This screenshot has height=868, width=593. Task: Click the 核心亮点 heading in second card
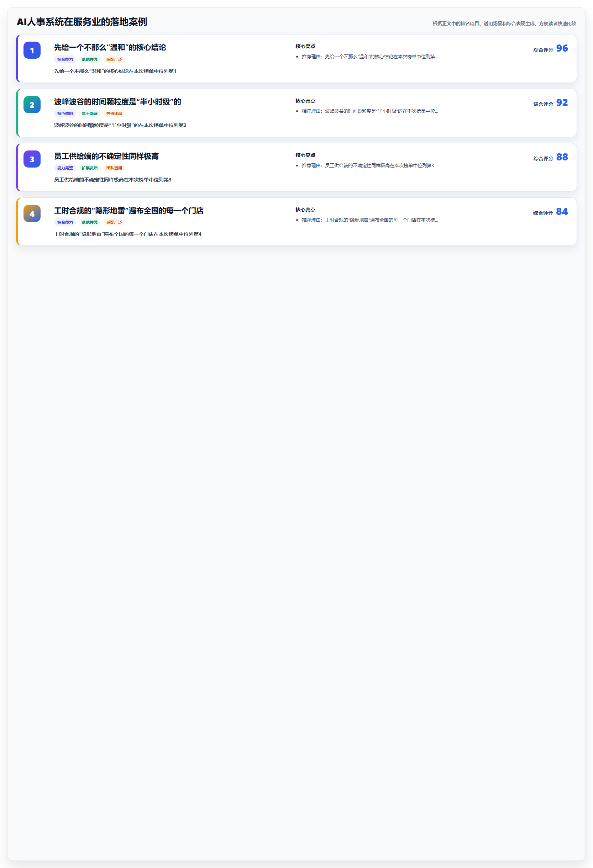pos(305,101)
